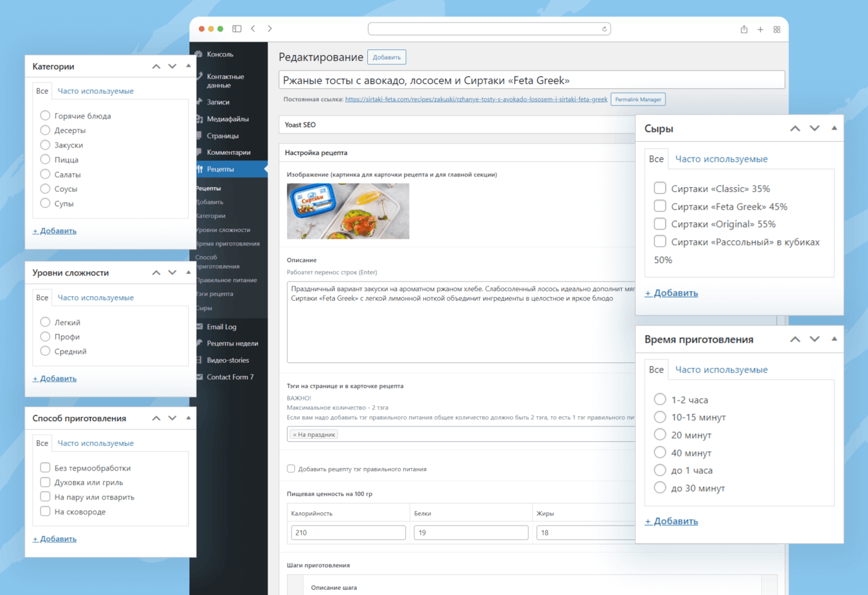Click the Страницы icon in sidebar
Image resolution: width=868 pixels, height=595 pixels.
199,135
